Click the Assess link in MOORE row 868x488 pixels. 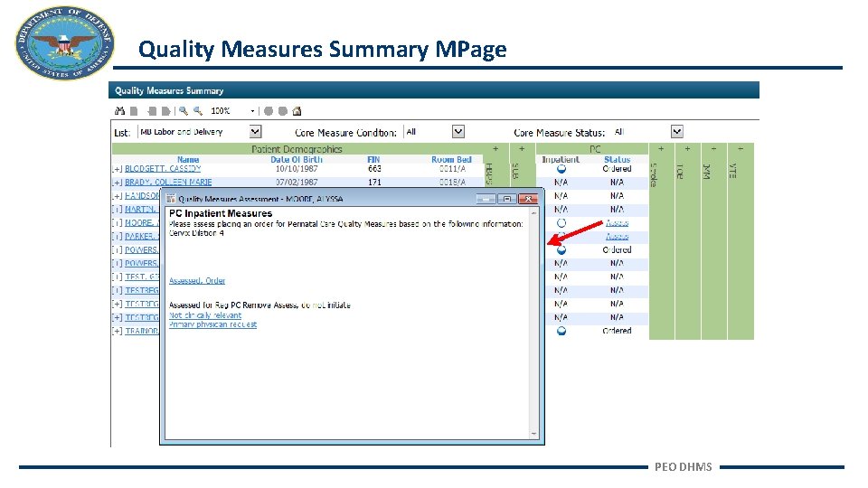617,223
